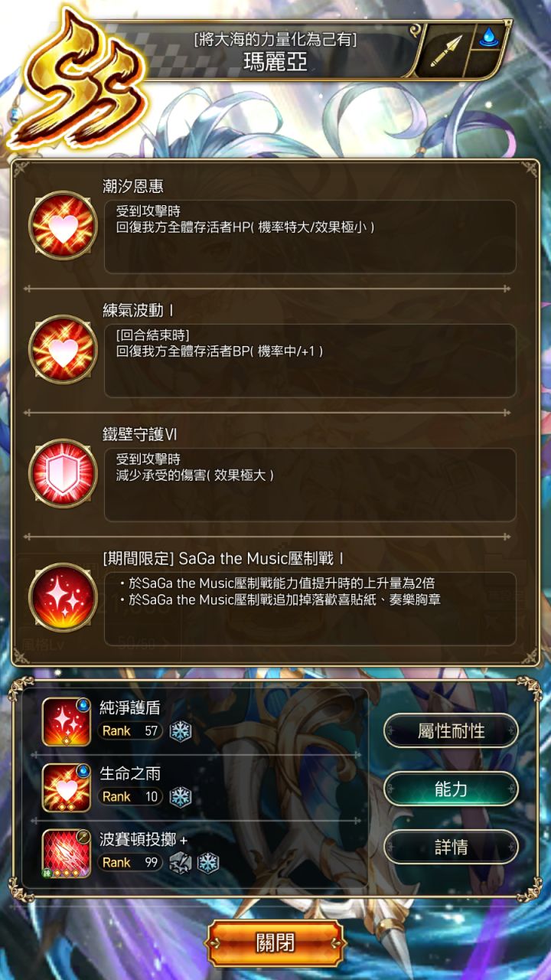Open the 詳情 details view

[451, 847]
